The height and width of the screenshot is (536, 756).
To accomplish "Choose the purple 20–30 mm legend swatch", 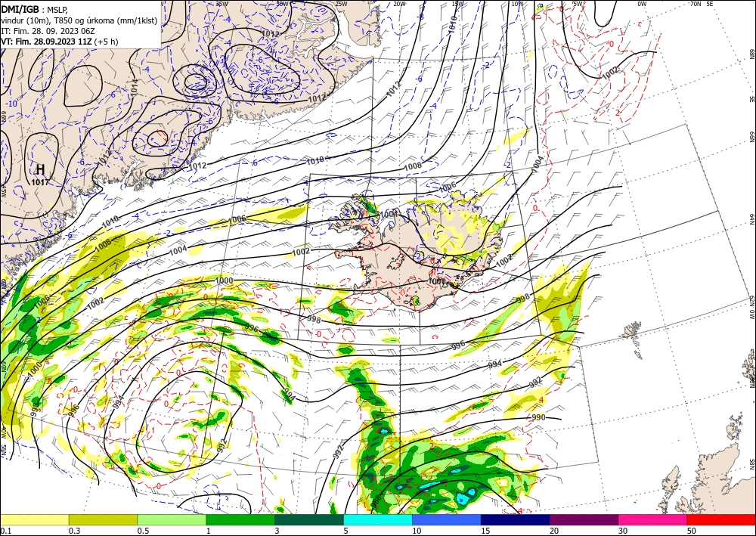I will pos(584,519).
